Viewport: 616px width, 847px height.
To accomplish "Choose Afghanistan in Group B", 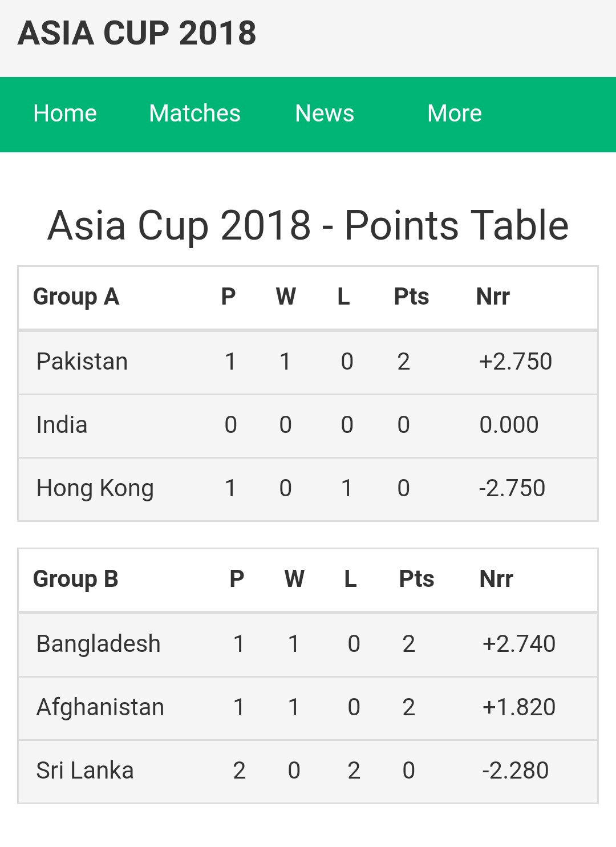I will click(x=100, y=707).
